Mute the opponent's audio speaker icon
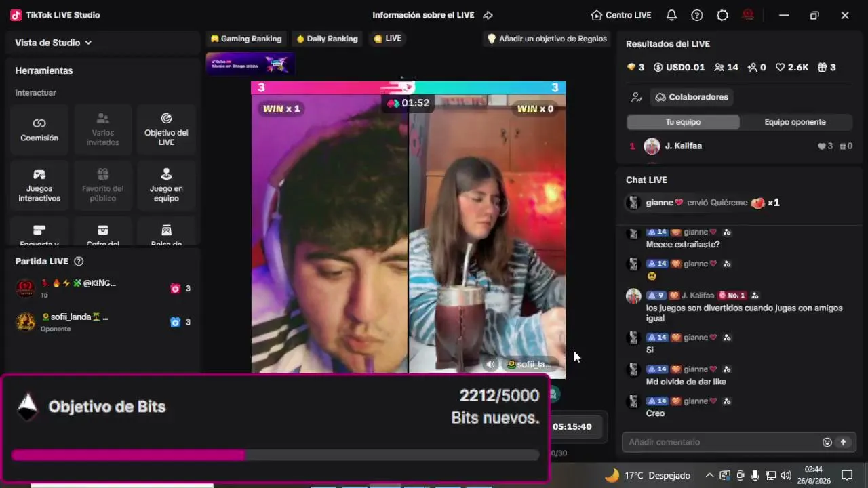 (490, 364)
